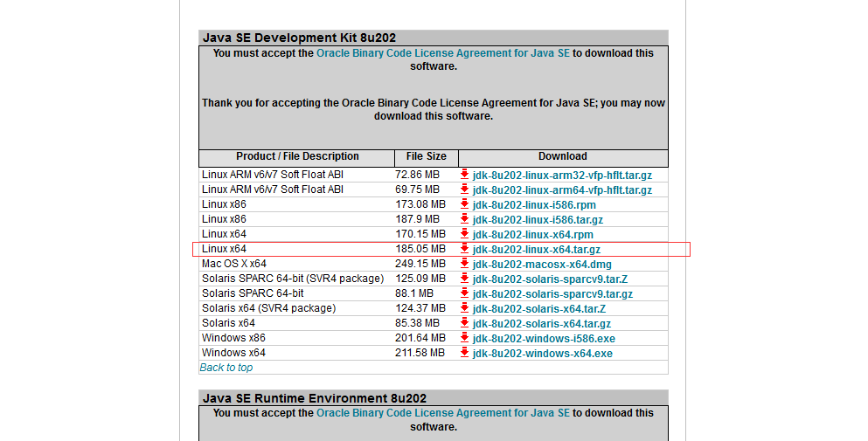Click the download arrow beside jdk-8u202-macosx-x64.dmg

pyautogui.click(x=464, y=264)
